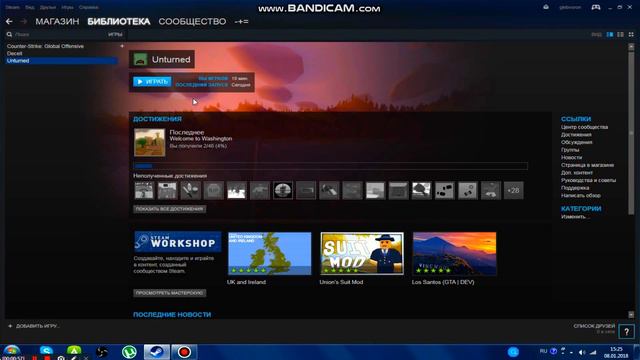Open Достижения link in sidebar links
This screenshot has width=640, height=360.
click(x=576, y=135)
